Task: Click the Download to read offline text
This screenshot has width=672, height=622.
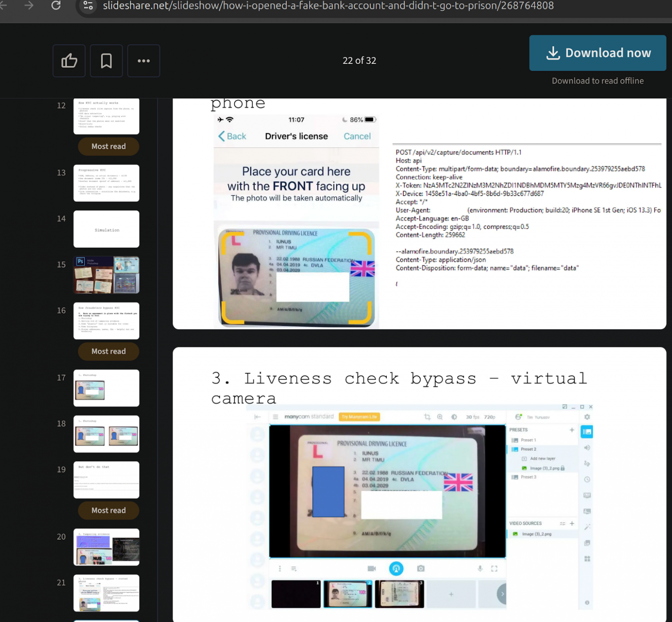Action: coord(597,81)
